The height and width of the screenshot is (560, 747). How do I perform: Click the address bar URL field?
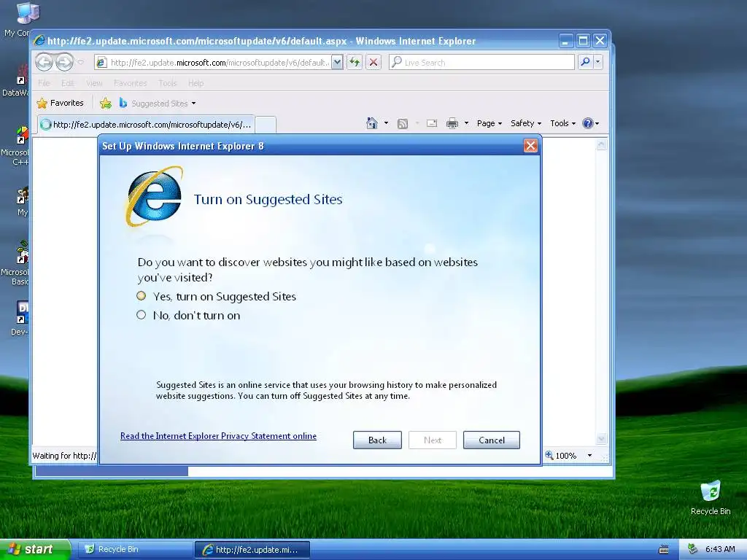pyautogui.click(x=219, y=63)
